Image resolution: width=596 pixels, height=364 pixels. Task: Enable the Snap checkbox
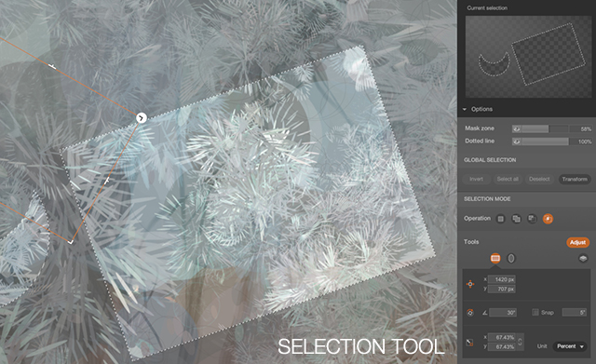click(x=535, y=312)
